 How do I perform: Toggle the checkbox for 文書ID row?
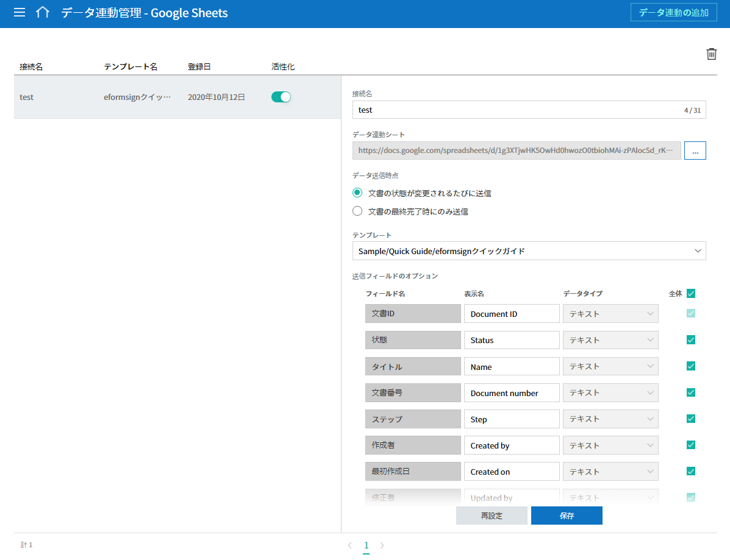(691, 313)
